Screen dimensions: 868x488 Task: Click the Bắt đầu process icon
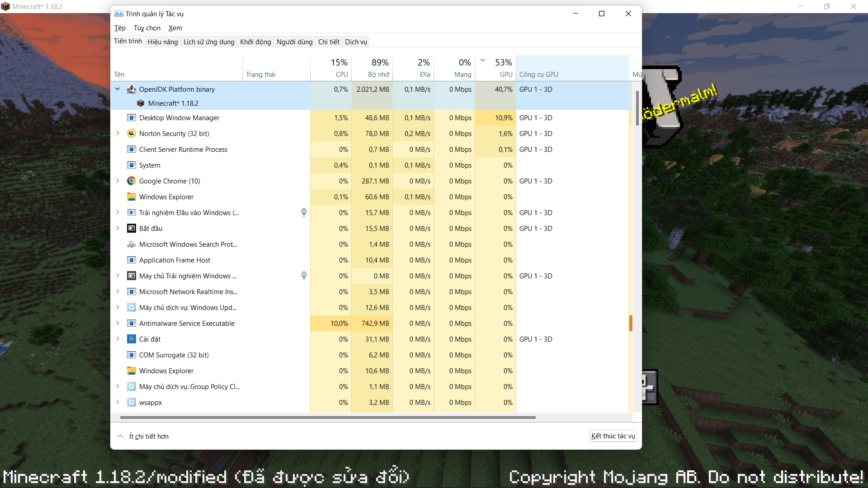pos(131,228)
